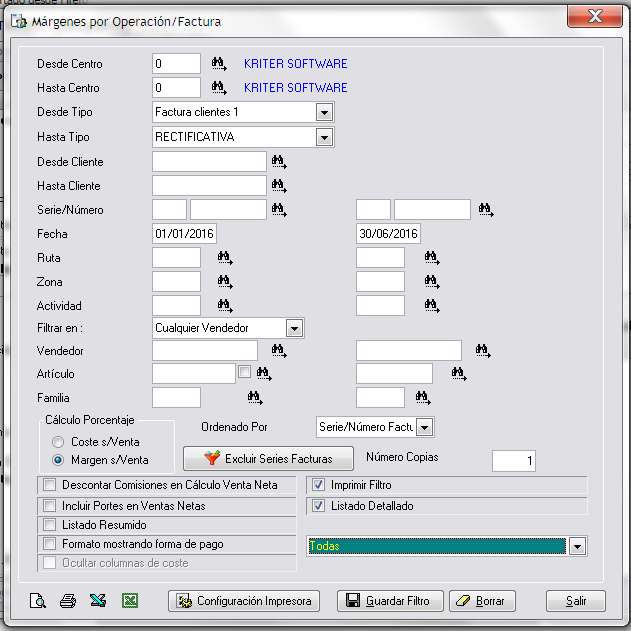The image size is (631, 631).
Task: Click Excluir Series Facturas button
Action: 268,458
